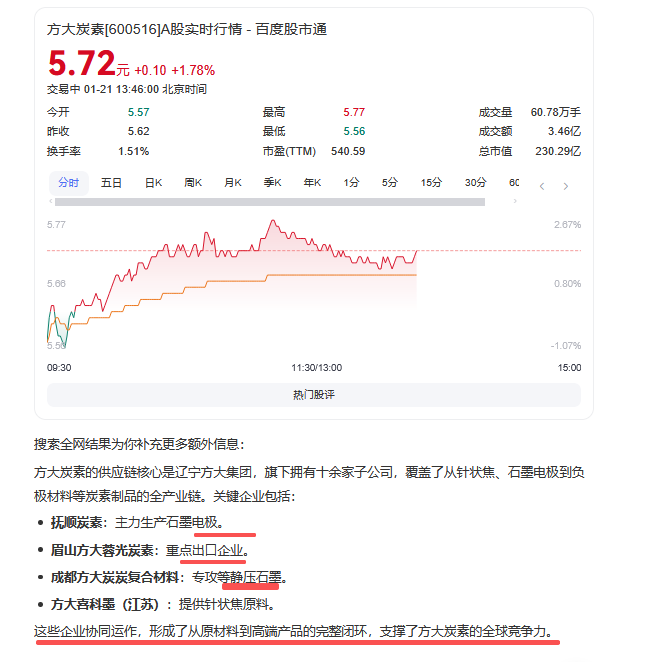Screen dimensions: 666x662
Task: Click the 0.80% axis label
Action: (x=567, y=284)
